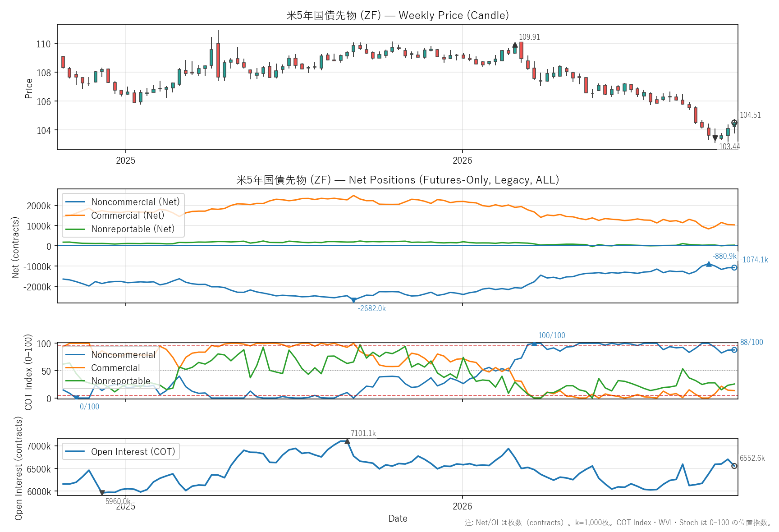The width and height of the screenshot is (779, 532).
Task: Click the 110 price axis tick
Action: [44, 44]
